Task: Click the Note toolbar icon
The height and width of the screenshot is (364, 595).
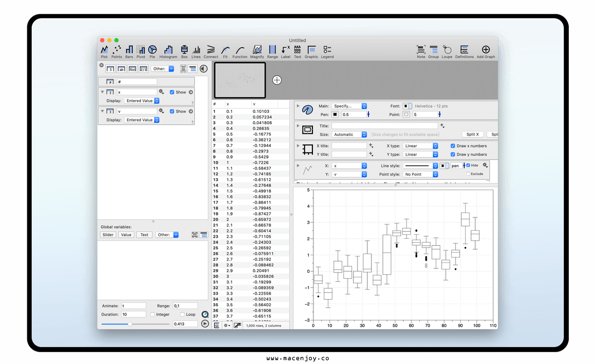Action: (x=421, y=51)
